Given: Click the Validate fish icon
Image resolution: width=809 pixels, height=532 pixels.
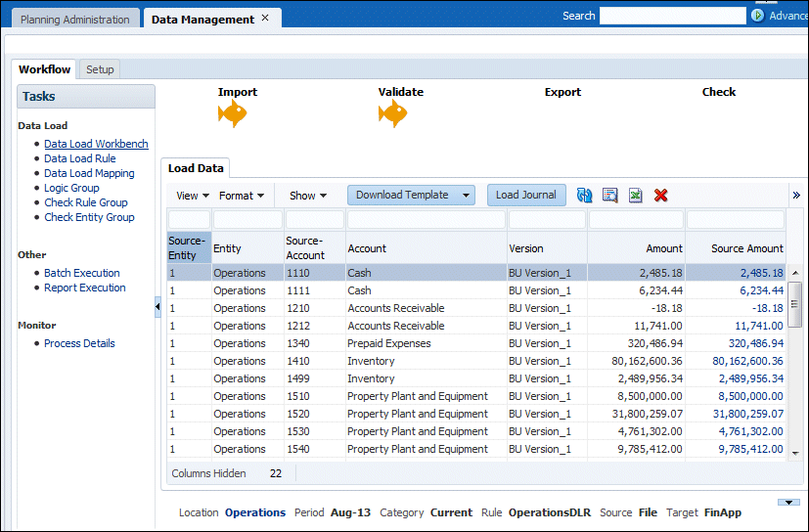Looking at the screenshot, I should coord(392,114).
